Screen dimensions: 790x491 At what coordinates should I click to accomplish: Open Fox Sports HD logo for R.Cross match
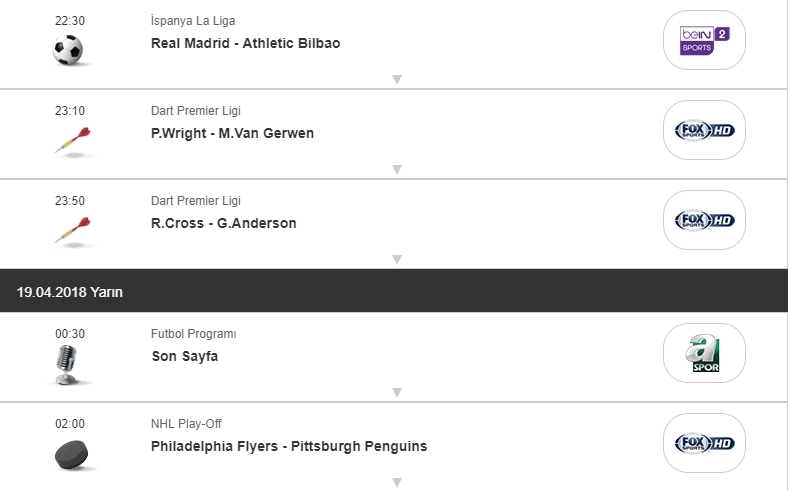click(x=704, y=220)
